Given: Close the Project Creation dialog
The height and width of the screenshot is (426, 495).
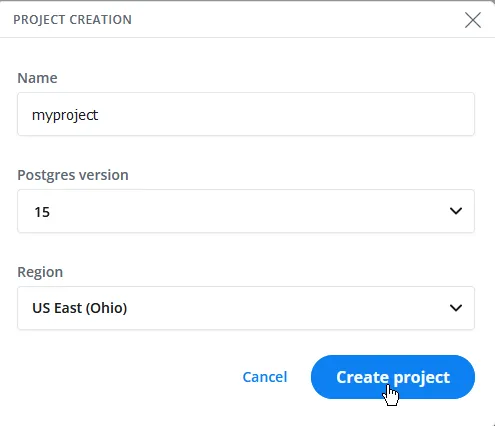Looking at the screenshot, I should [x=473, y=20].
